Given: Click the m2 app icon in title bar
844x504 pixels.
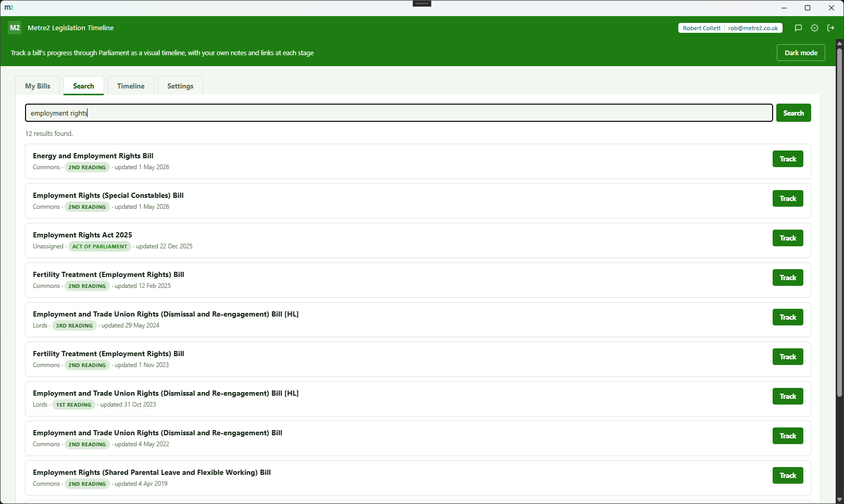Looking at the screenshot, I should [9, 8].
